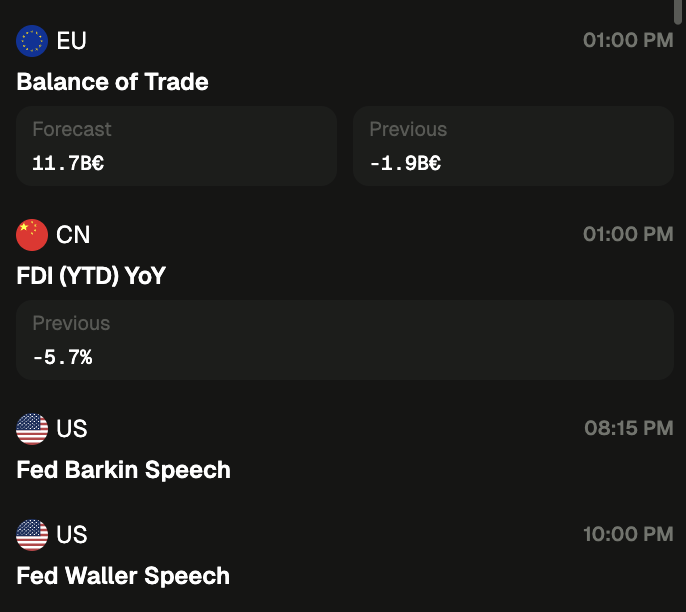Click the 01:00 PM time for CN event
This screenshot has width=686, height=612.
628,235
